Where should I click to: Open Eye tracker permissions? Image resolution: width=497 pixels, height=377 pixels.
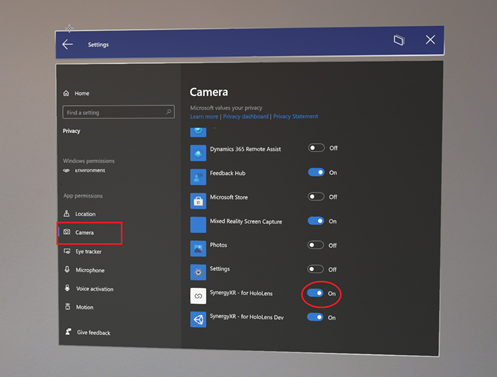pyautogui.click(x=82, y=251)
